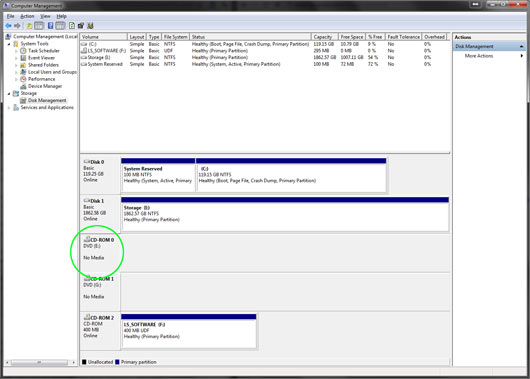Click the '1862.57 GB' capacity cell
The image size is (530, 379).
[324, 57]
